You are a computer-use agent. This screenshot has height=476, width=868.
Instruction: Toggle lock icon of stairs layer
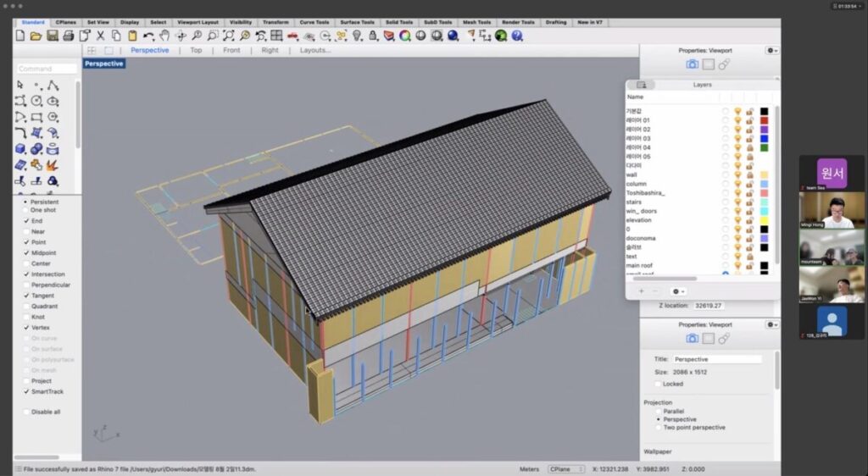click(749, 202)
